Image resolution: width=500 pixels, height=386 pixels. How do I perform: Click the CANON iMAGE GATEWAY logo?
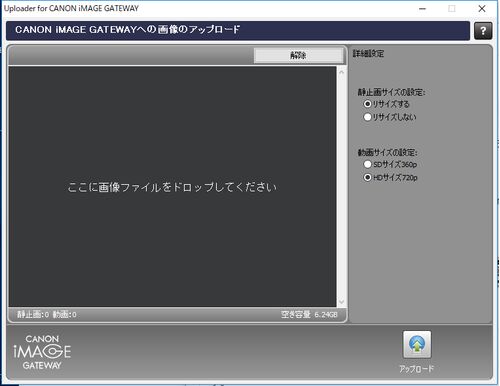(x=42, y=352)
